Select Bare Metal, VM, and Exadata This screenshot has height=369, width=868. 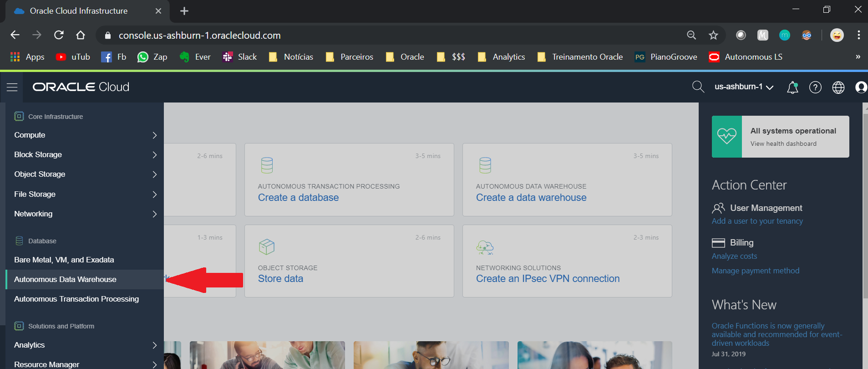click(85, 260)
